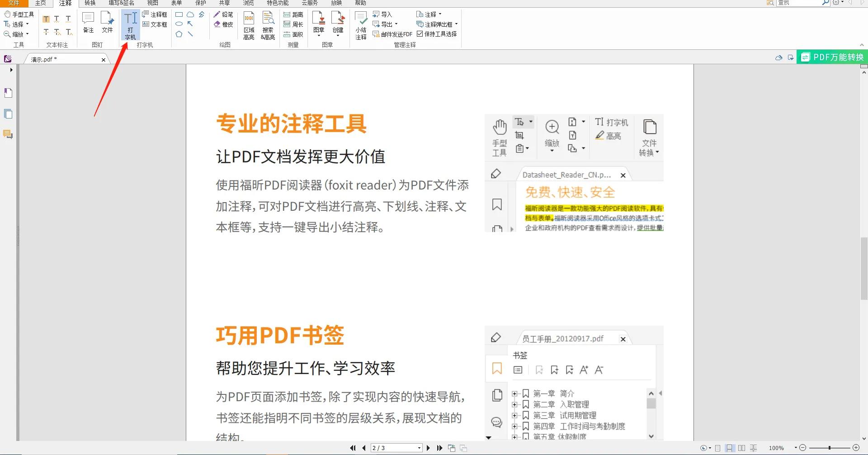This screenshot has width=868, height=455.
Task: Select the 橡皮 eraser tool
Action: 223,24
